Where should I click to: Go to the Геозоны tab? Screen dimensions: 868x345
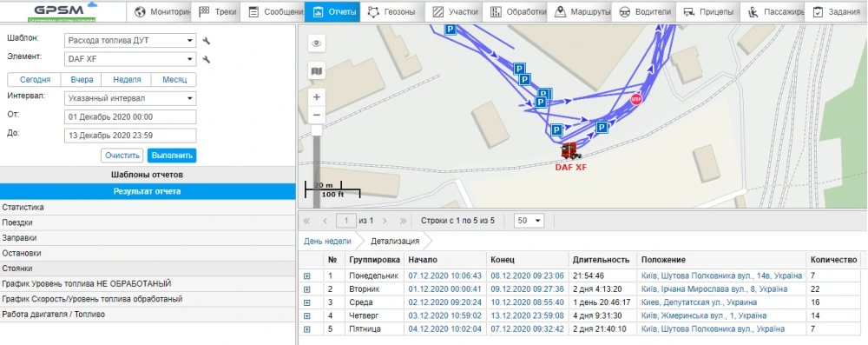coord(393,11)
